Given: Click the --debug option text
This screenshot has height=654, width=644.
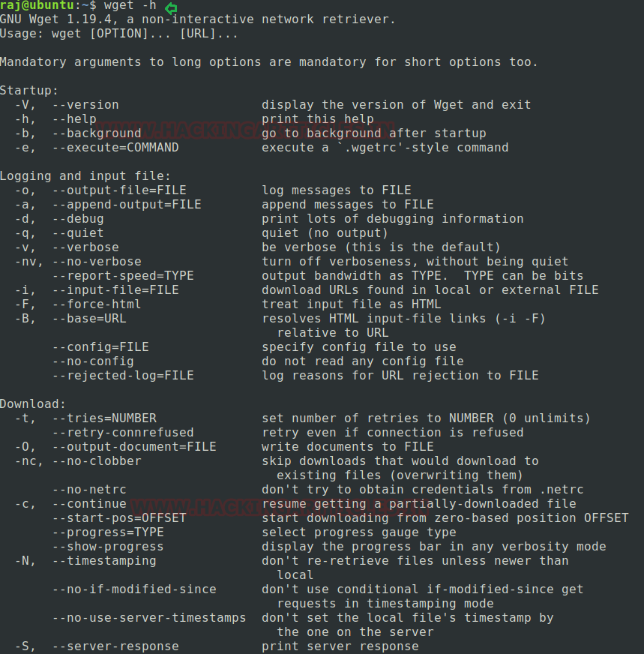Looking at the screenshot, I should 77,219.
